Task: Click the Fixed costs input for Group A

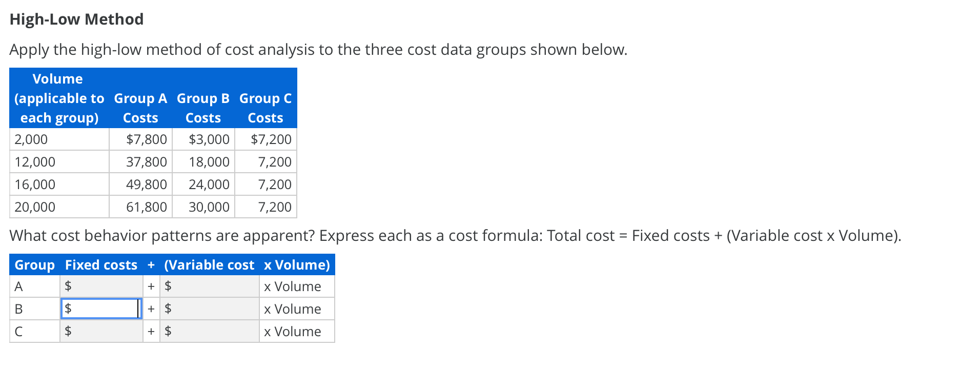Action: click(100, 286)
